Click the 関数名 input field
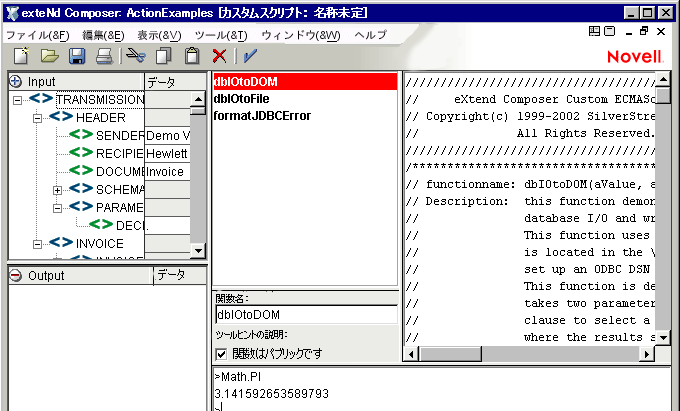This screenshot has height=411, width=680. click(x=306, y=315)
